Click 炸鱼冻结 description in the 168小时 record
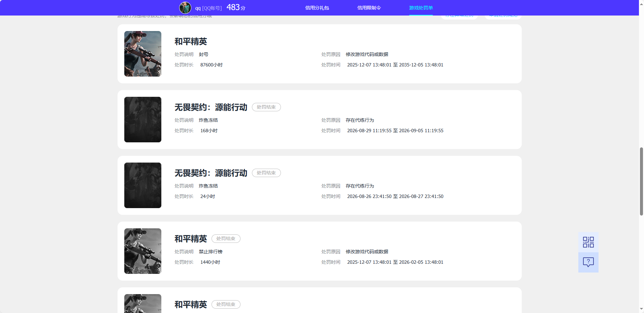 click(x=208, y=120)
